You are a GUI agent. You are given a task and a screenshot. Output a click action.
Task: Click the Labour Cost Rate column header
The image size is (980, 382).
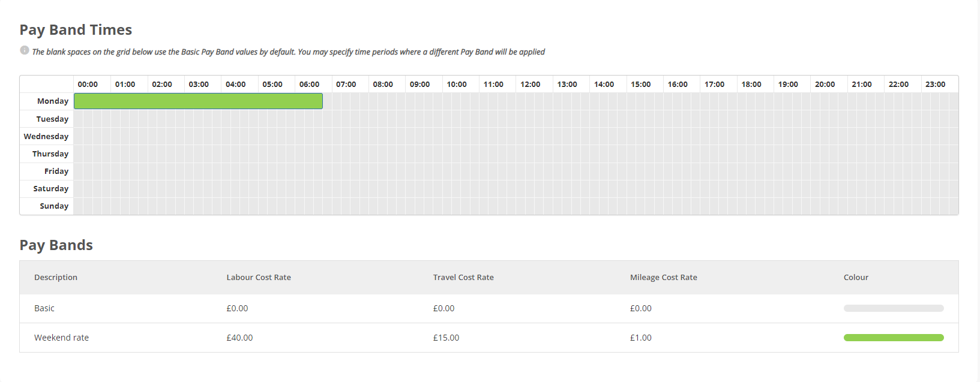point(259,277)
